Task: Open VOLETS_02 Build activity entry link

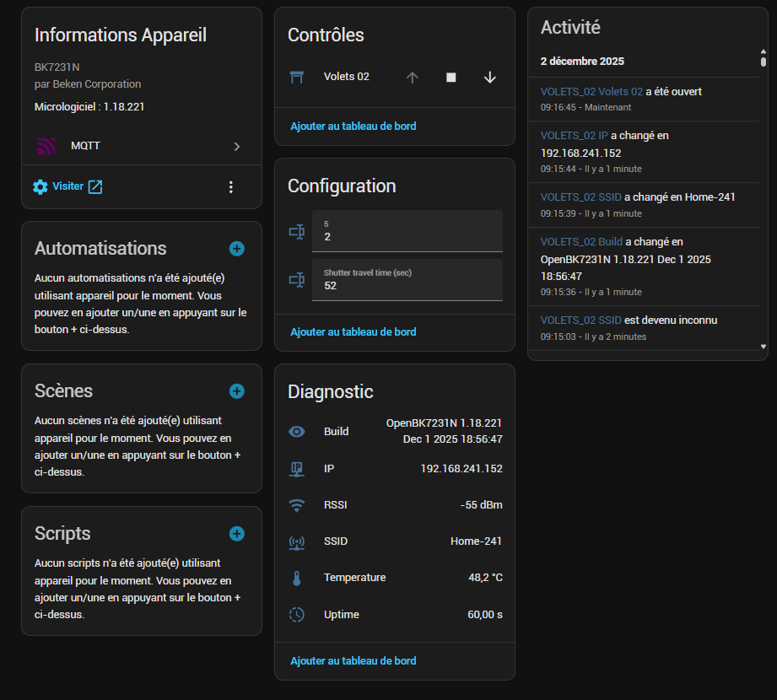Action: coord(581,242)
